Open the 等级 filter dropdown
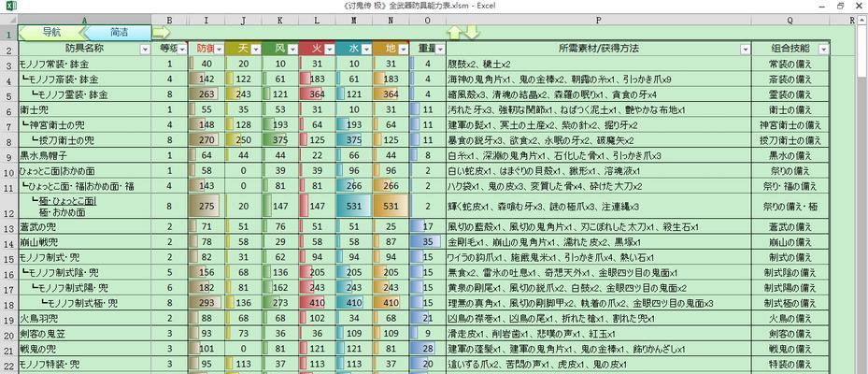The width and height of the screenshot is (868, 374). tap(181, 50)
